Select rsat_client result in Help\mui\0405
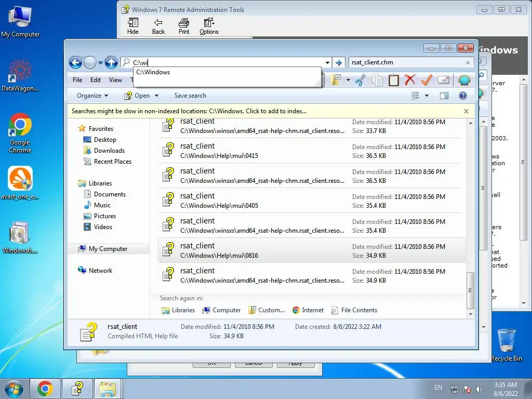This screenshot has height=399, width=532. 312,201
